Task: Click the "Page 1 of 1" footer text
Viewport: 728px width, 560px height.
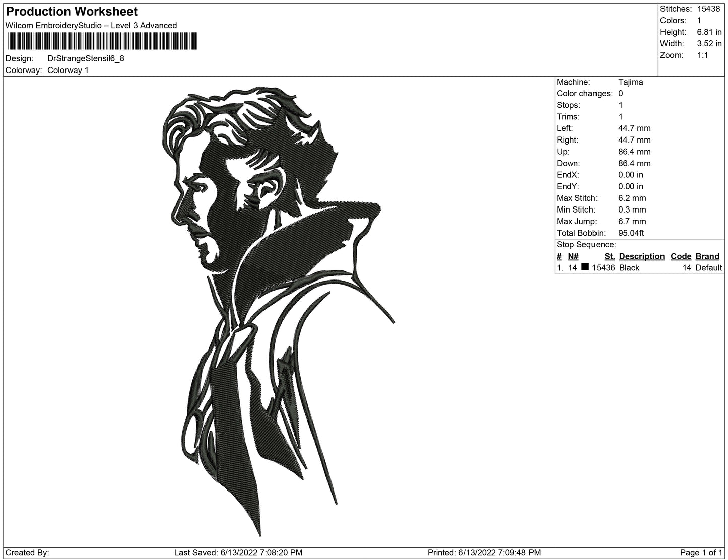Action: tap(701, 553)
